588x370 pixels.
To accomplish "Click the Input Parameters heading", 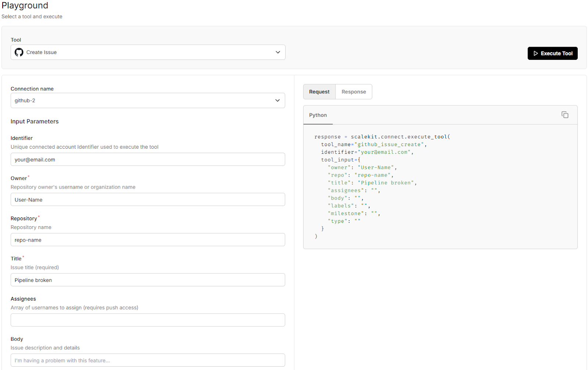I will 35,121.
